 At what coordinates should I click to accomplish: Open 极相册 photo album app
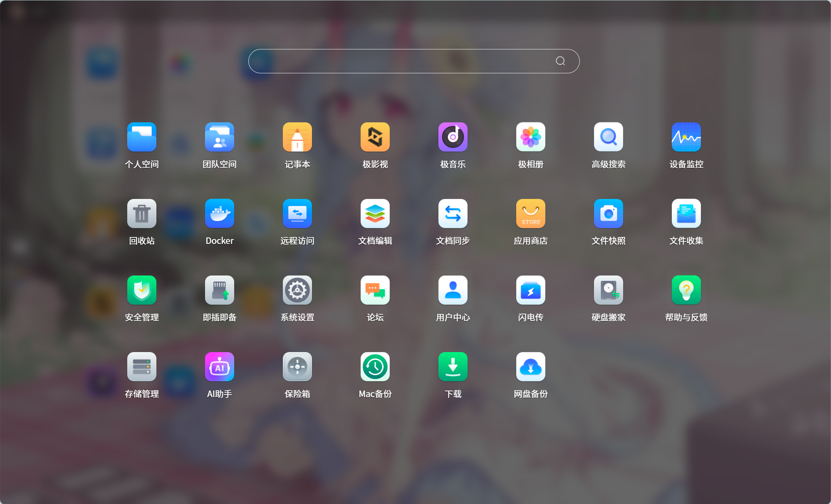(x=530, y=137)
